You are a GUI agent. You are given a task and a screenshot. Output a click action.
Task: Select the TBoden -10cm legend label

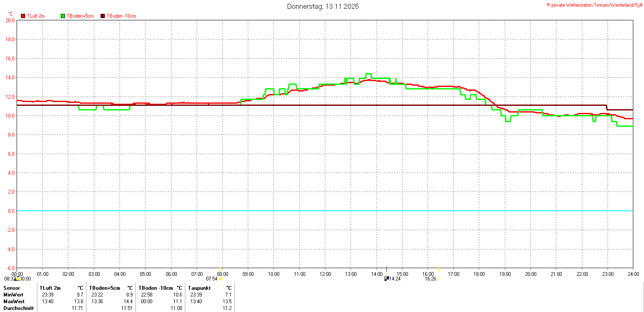click(x=121, y=16)
